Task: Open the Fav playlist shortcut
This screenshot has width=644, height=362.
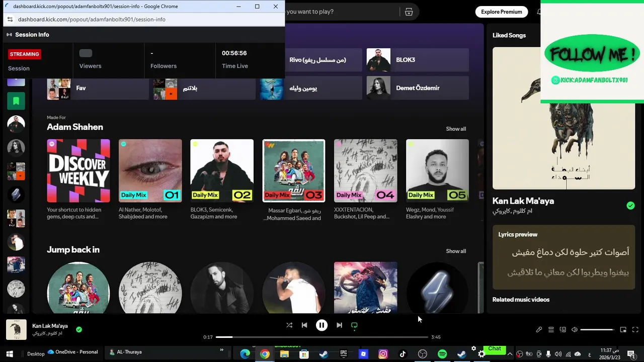Action: (x=98, y=88)
